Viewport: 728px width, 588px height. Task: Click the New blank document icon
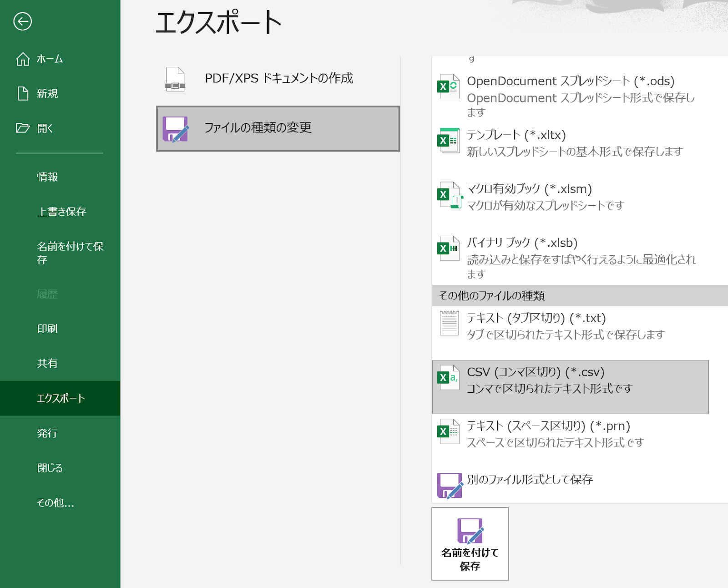(x=23, y=93)
